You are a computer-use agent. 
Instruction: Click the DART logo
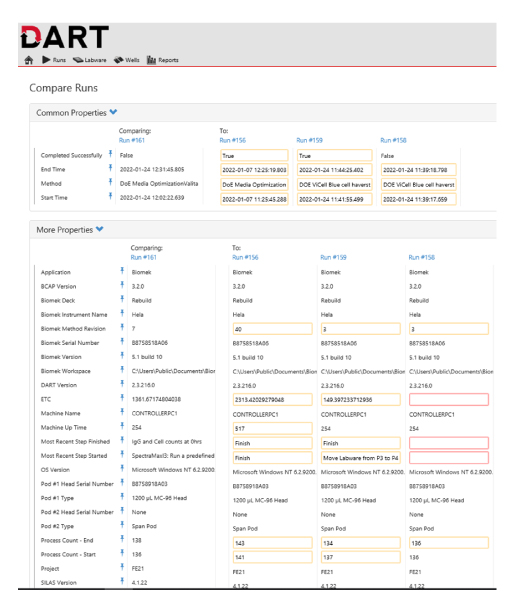point(65,37)
